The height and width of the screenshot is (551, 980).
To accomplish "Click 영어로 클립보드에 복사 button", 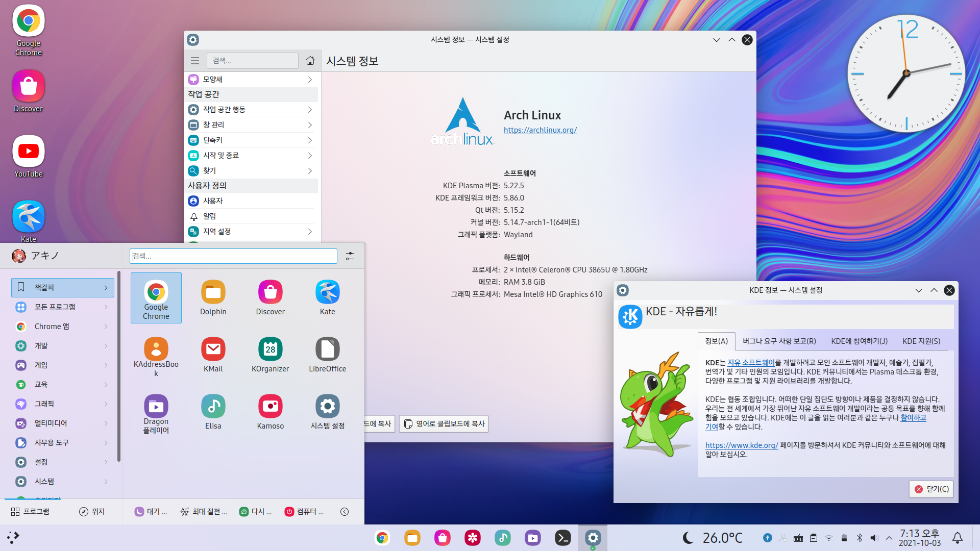I will click(x=444, y=424).
